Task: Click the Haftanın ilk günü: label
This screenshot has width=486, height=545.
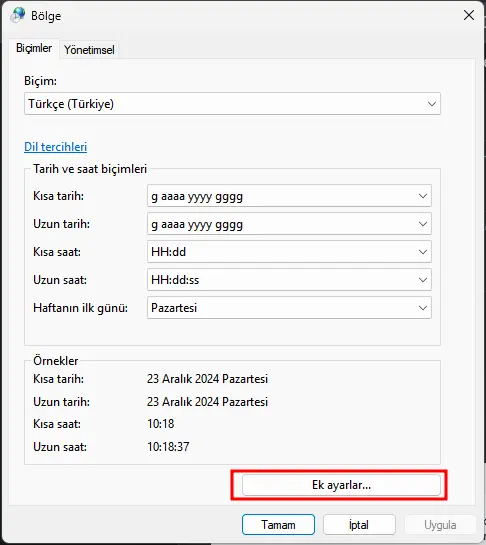Action: coord(81,308)
